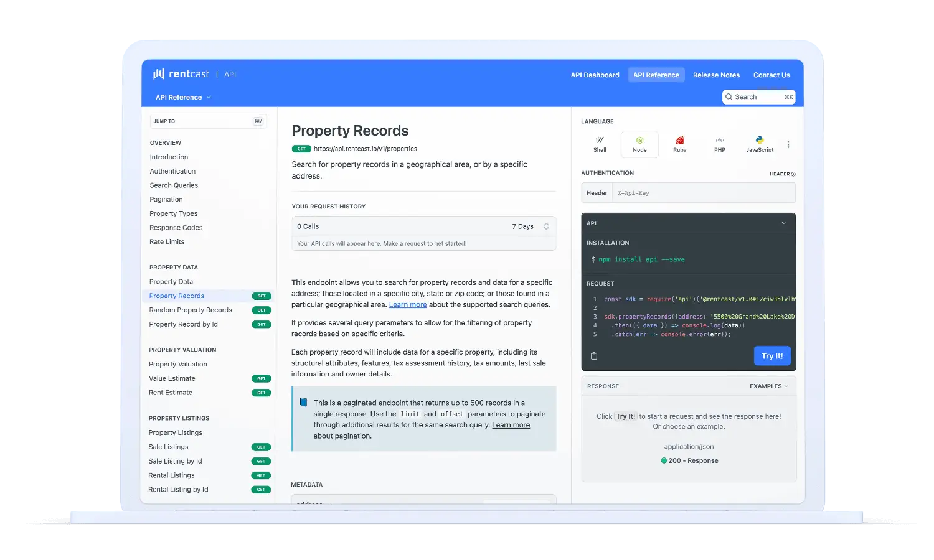Select the JavaScript language icon

point(760,140)
